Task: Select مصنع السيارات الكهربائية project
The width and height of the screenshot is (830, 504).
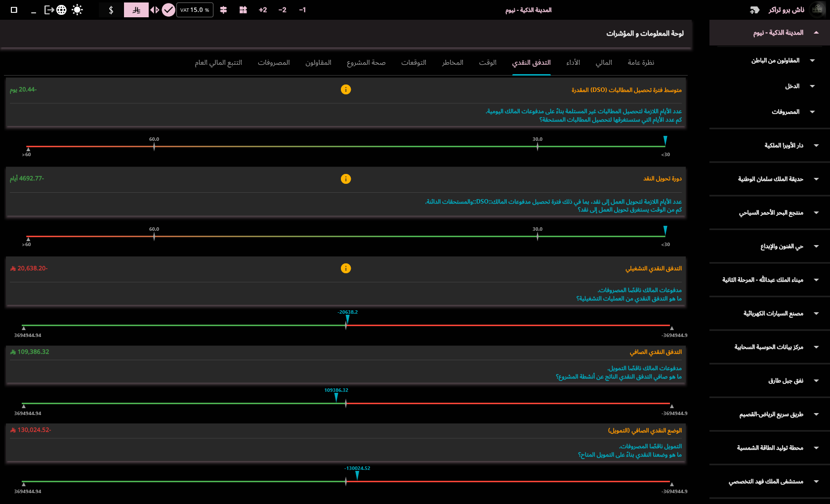Action: (773, 313)
